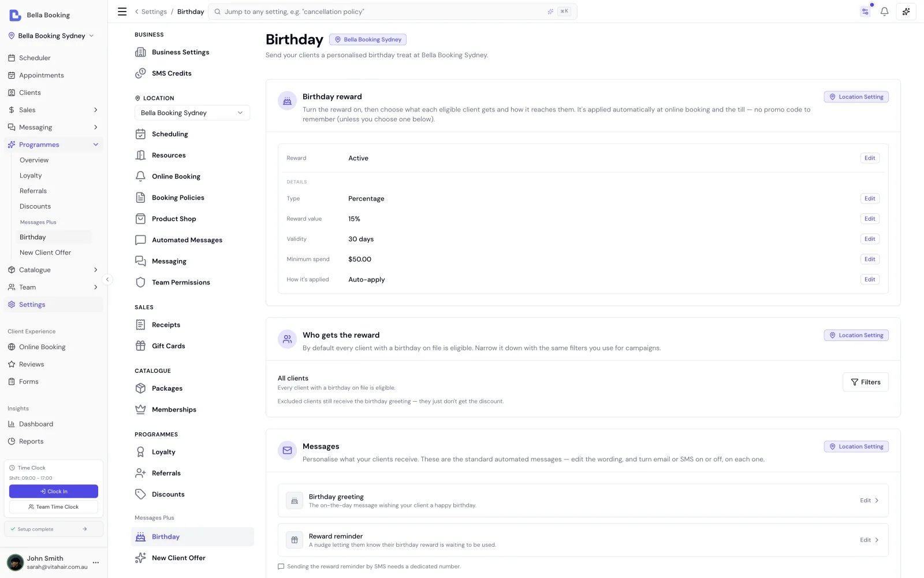Open the Bella Booking Sydney location dropdown
Viewport: 924px width, 578px height.
192,113
